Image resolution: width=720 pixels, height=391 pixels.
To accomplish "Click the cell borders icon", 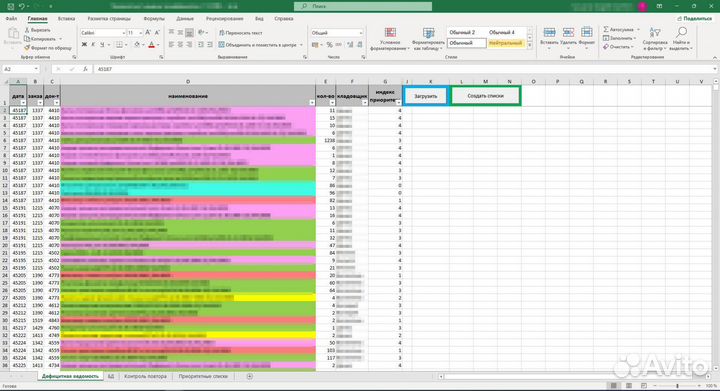I will [x=119, y=45].
